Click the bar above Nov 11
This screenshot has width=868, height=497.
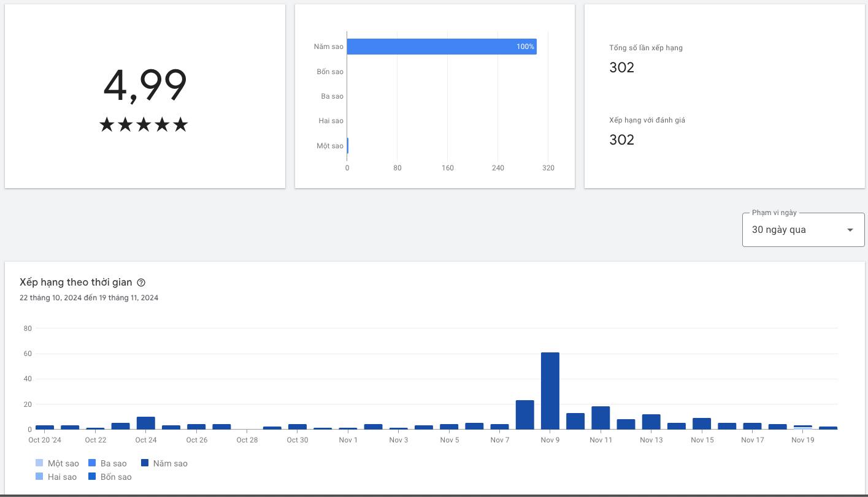(601, 418)
